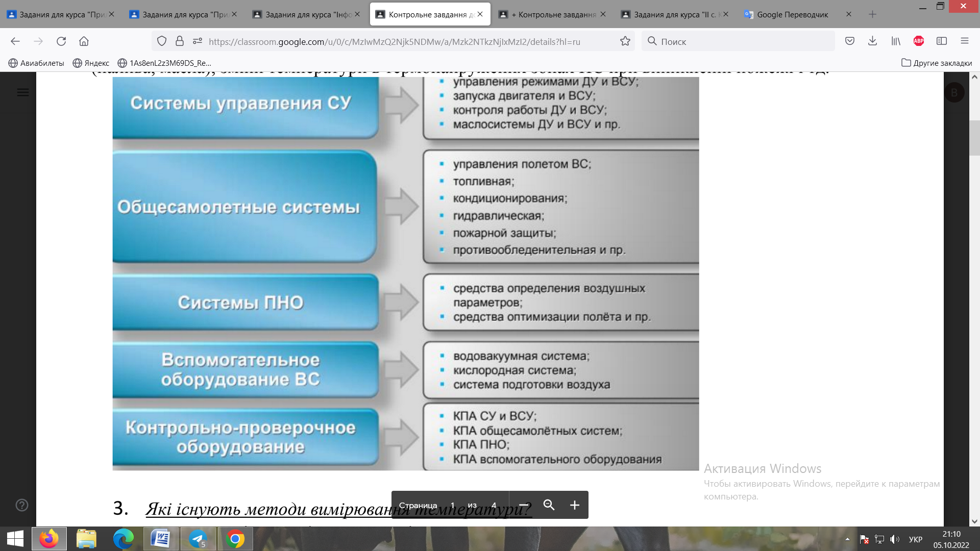The image size is (980, 551).
Task: Click the heading Які існують методи вимірювання температури?
Action: 339,509
